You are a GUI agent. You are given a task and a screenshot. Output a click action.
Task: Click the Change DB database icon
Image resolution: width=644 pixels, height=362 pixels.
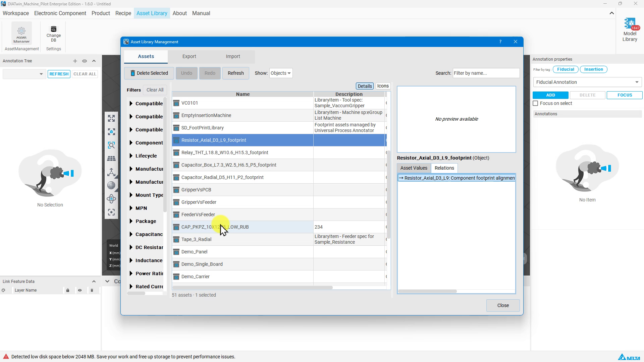click(x=54, y=29)
